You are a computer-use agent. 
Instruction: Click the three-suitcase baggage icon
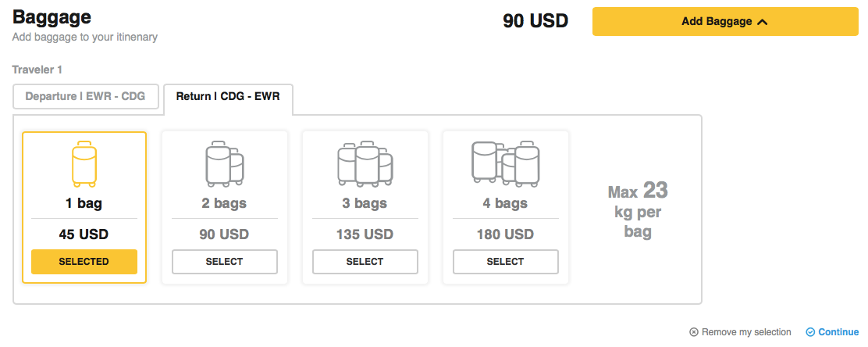(365, 164)
